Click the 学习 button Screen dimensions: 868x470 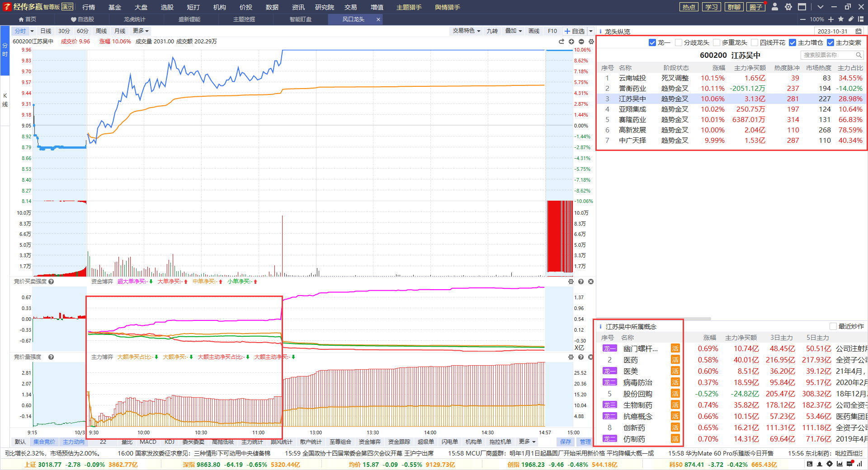pyautogui.click(x=712, y=7)
